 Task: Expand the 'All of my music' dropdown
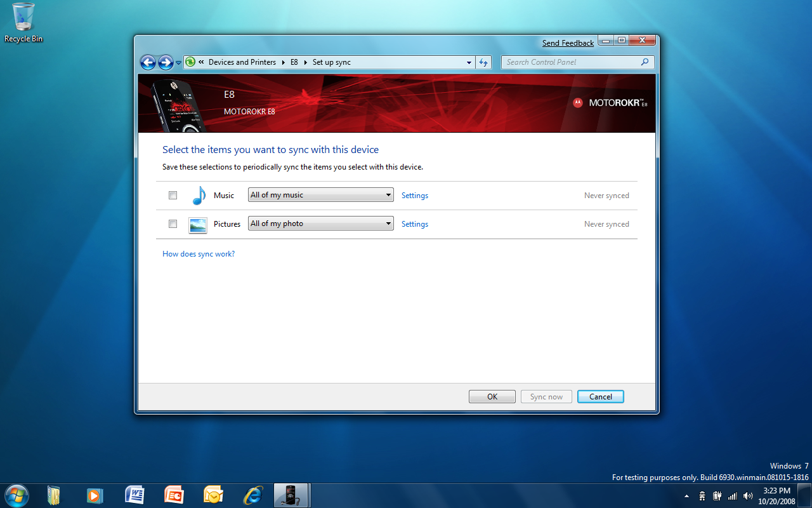coord(320,195)
